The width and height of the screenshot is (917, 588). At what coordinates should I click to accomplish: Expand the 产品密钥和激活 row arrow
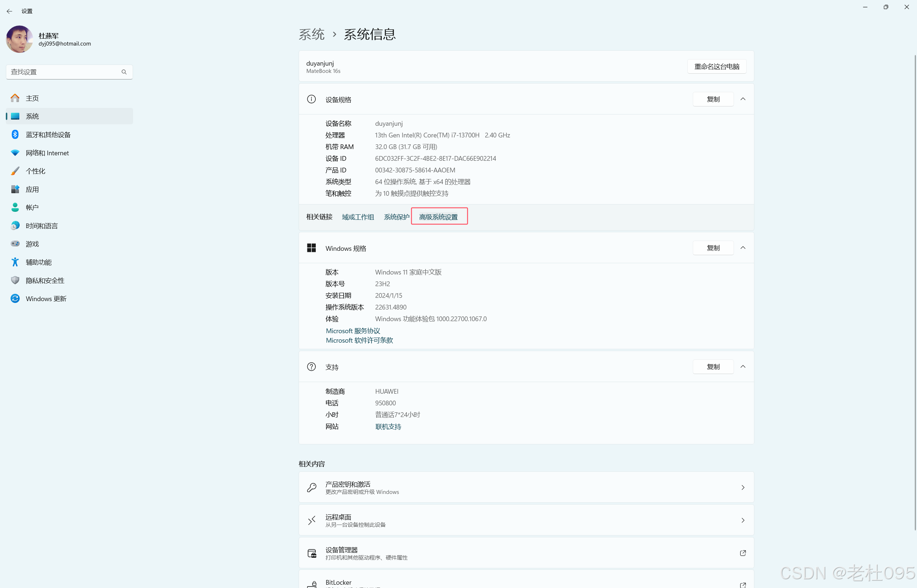point(742,487)
